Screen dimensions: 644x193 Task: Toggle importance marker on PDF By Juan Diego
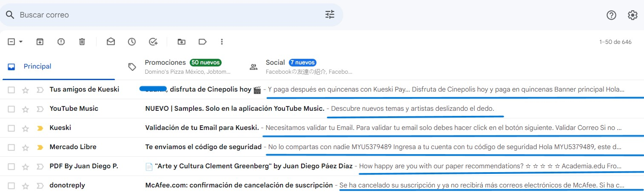40,167
